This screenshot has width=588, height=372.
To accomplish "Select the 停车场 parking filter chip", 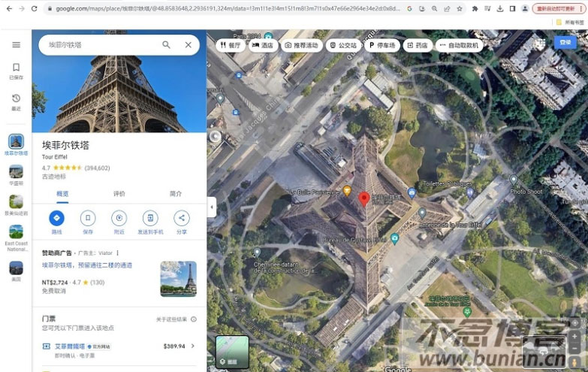I will click(x=382, y=45).
